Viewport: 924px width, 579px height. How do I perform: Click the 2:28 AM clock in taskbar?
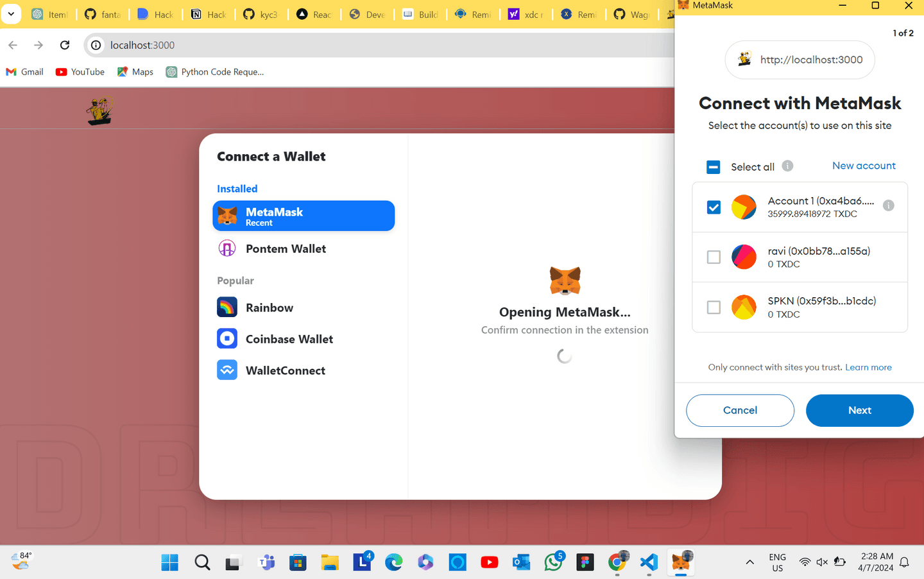(x=876, y=562)
